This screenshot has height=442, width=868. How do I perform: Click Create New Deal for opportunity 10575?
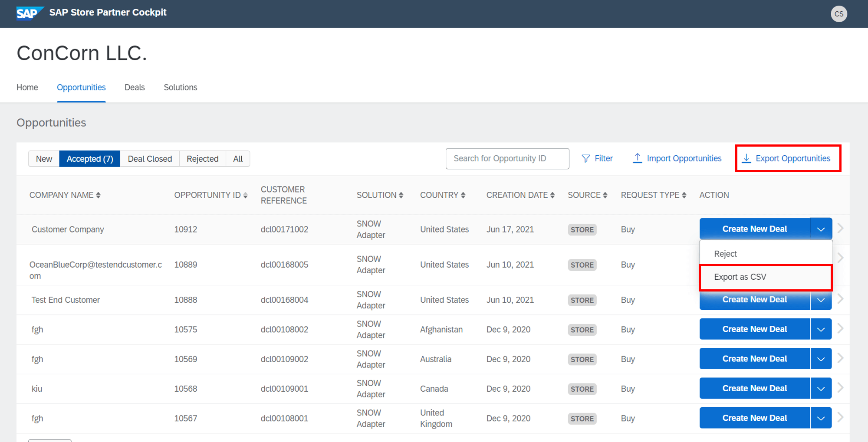(755, 329)
